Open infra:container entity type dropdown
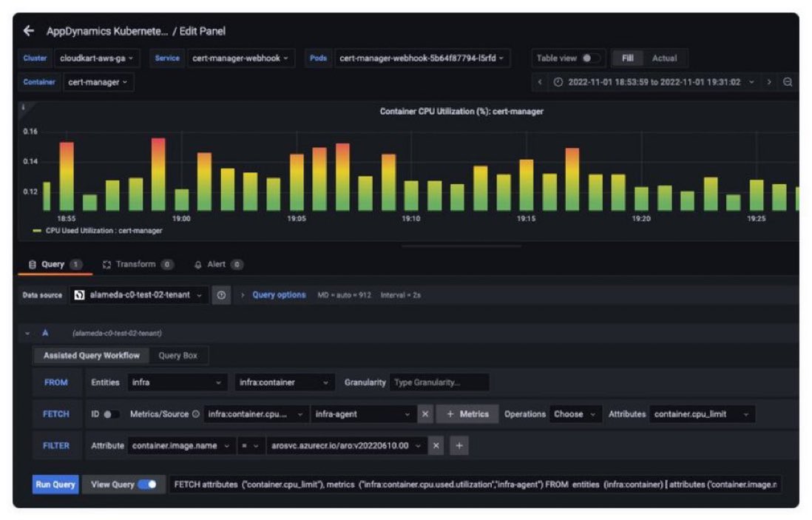This screenshot has width=812, height=520. pos(284,382)
